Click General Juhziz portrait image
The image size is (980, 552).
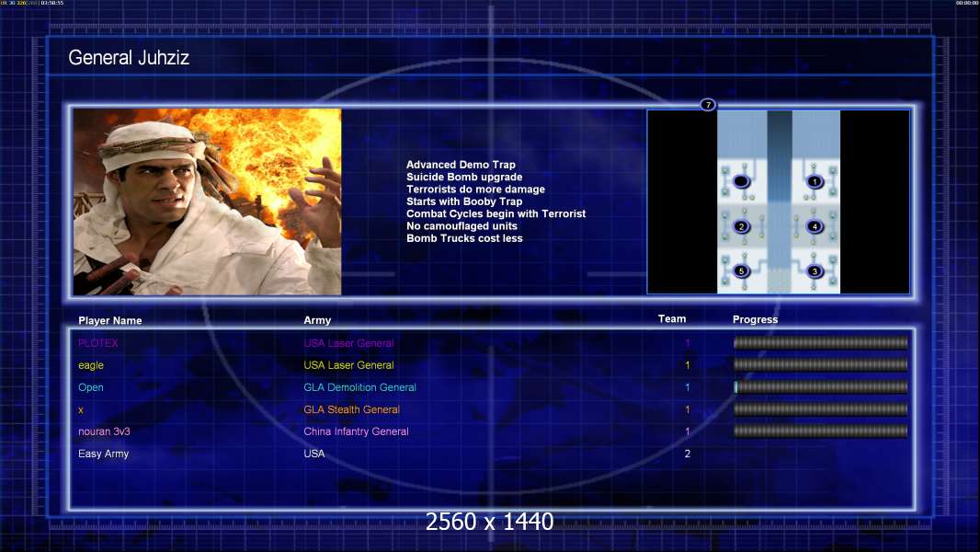point(208,201)
